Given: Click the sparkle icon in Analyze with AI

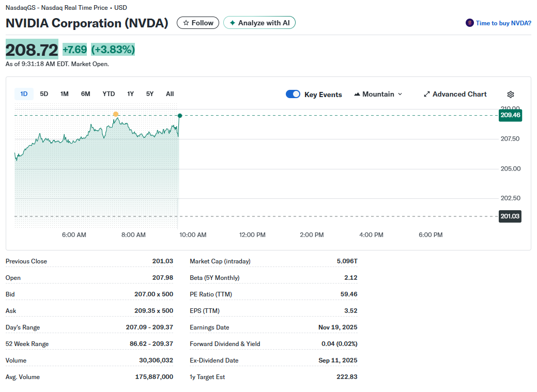Looking at the screenshot, I should (x=233, y=23).
